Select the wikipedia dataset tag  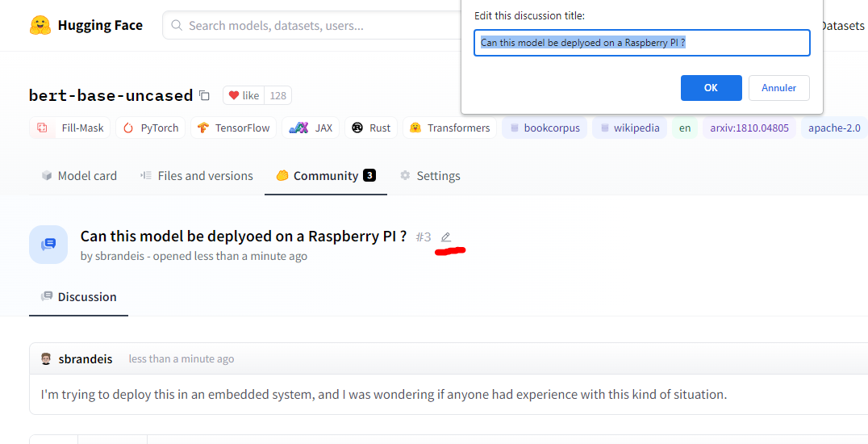[629, 128]
